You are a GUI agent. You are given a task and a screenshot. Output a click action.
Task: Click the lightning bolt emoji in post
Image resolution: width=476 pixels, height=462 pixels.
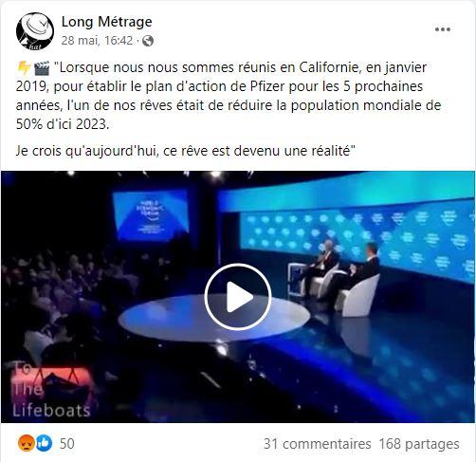tap(24, 68)
